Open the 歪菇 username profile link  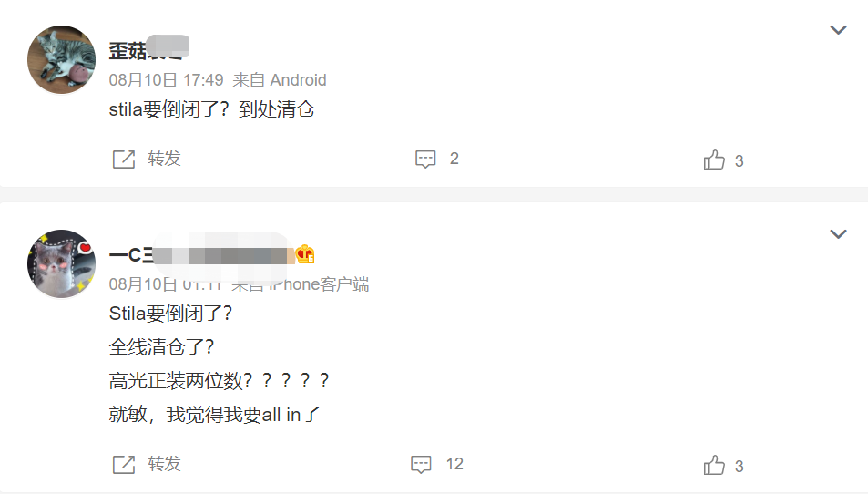coord(148,50)
